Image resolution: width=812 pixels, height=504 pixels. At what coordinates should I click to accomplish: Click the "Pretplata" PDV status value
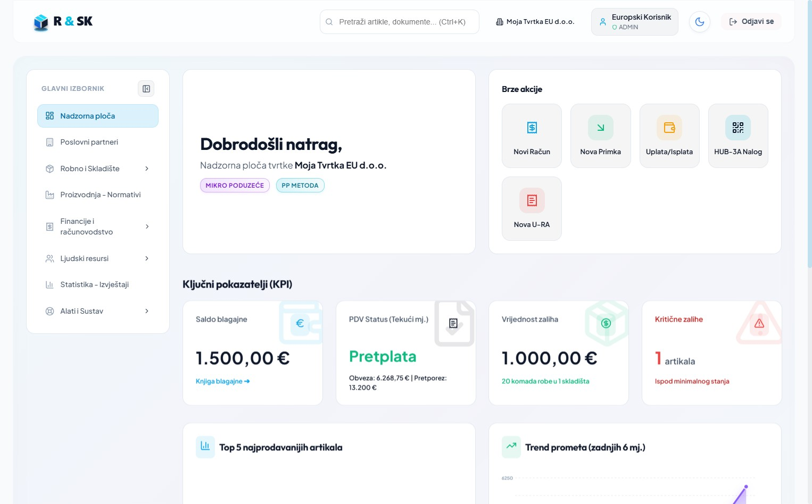[383, 357]
